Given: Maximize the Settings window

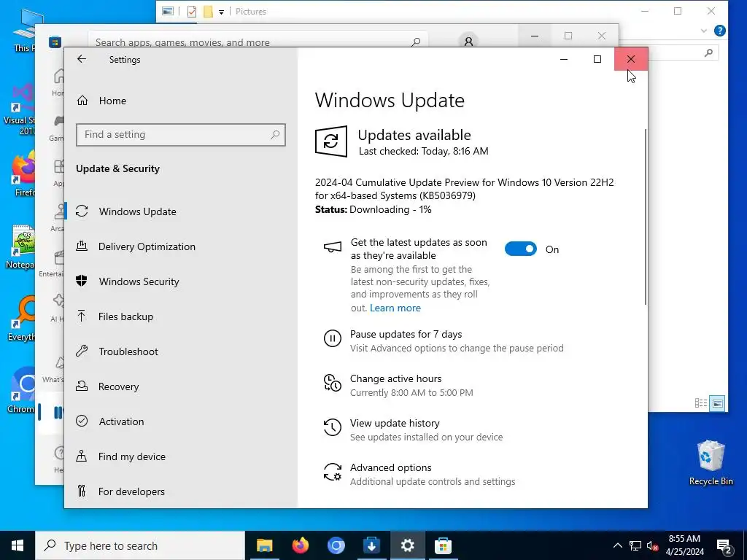Looking at the screenshot, I should [x=597, y=59].
